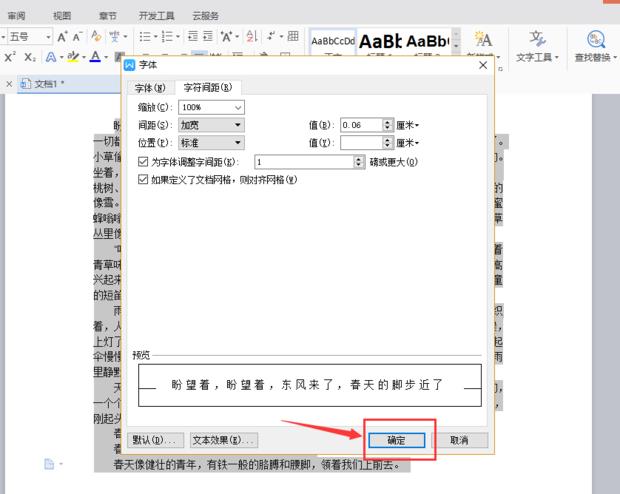The width and height of the screenshot is (620, 494).
Task: Expand the 查找替换 dropdown arrow
Action: coord(616,58)
